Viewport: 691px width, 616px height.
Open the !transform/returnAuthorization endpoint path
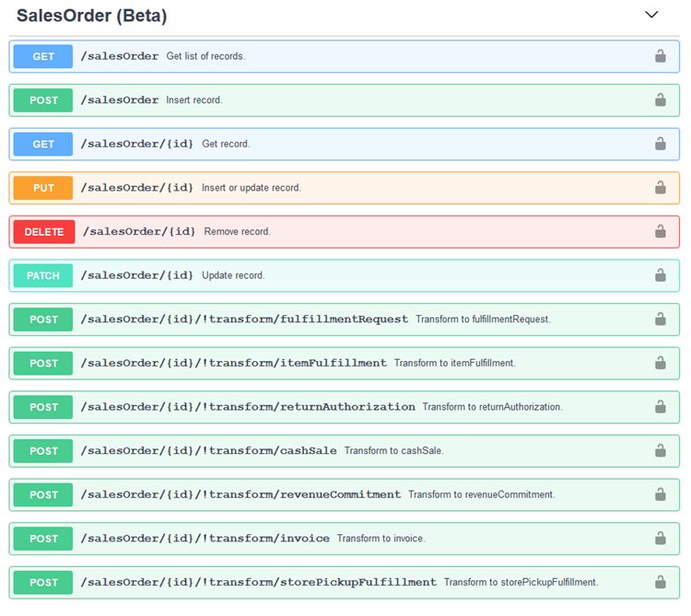[x=248, y=406]
